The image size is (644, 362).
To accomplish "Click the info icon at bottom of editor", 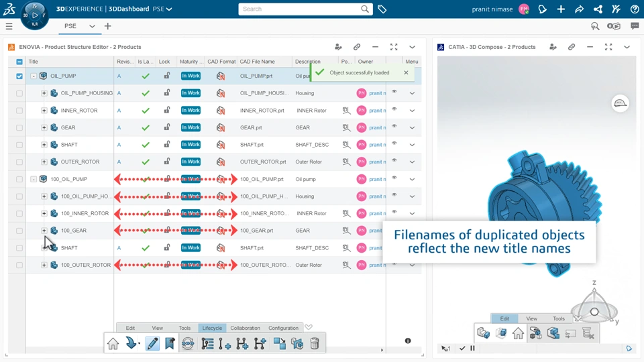I will tap(408, 341).
